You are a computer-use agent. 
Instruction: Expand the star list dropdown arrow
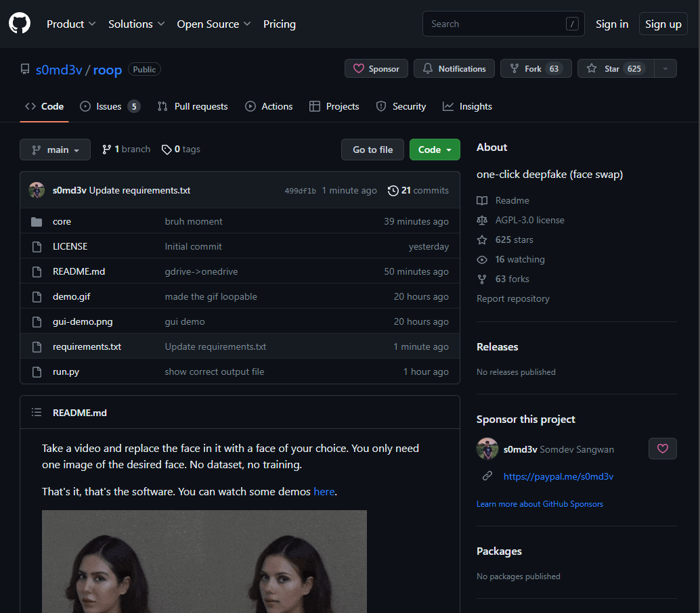pyautogui.click(x=665, y=69)
